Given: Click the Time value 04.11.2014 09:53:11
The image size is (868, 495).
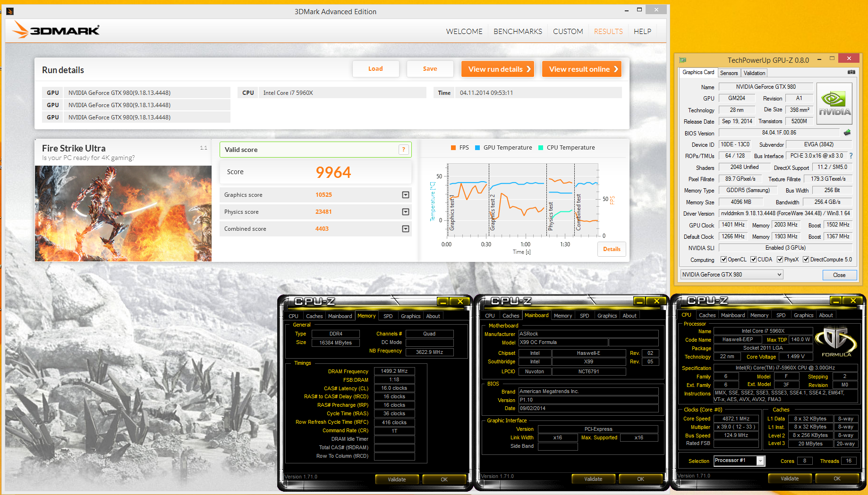Looking at the screenshot, I should coord(486,93).
